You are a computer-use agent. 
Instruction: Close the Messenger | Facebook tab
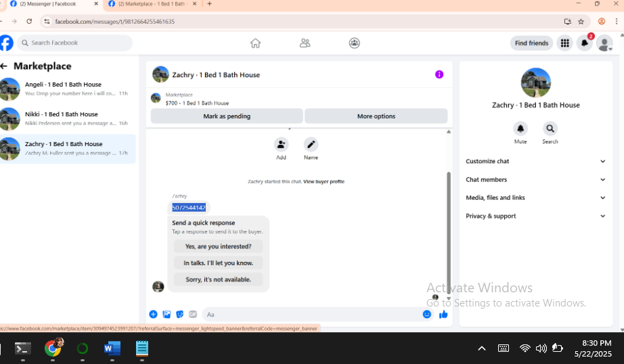coord(96,4)
